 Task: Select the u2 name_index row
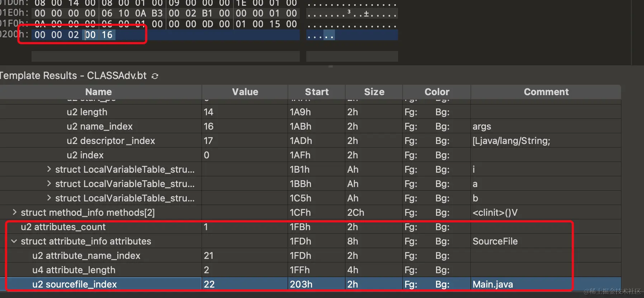(x=311, y=126)
